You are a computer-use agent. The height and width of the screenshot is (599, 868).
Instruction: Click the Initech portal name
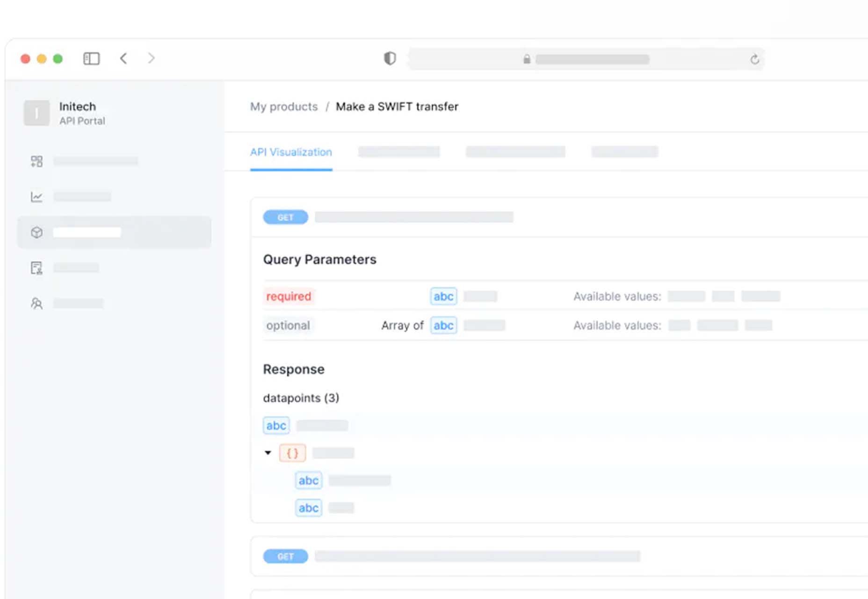click(78, 106)
